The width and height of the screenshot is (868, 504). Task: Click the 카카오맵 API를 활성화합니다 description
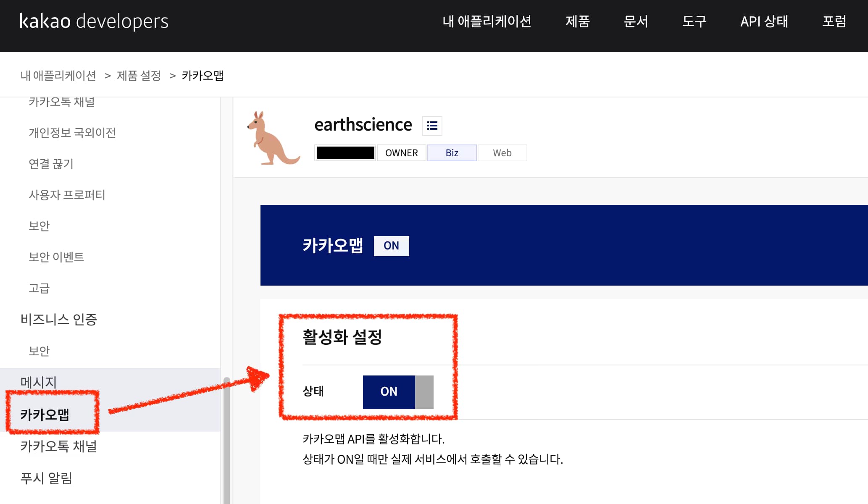click(x=374, y=439)
